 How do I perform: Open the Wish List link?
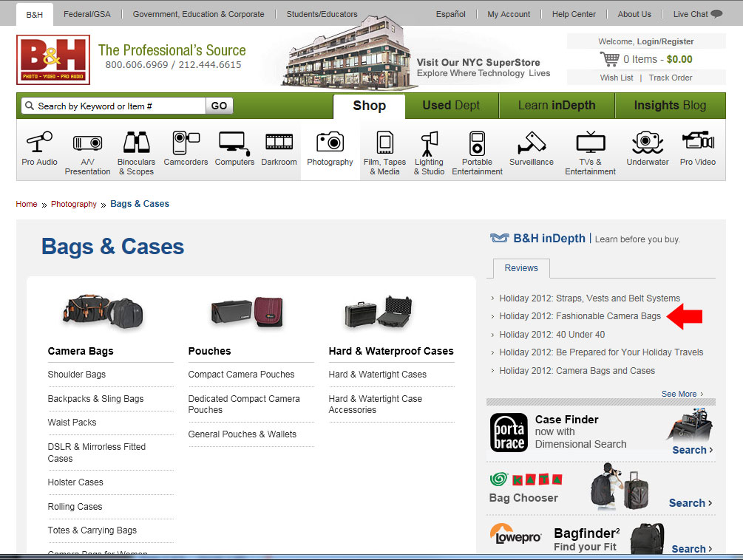point(617,78)
